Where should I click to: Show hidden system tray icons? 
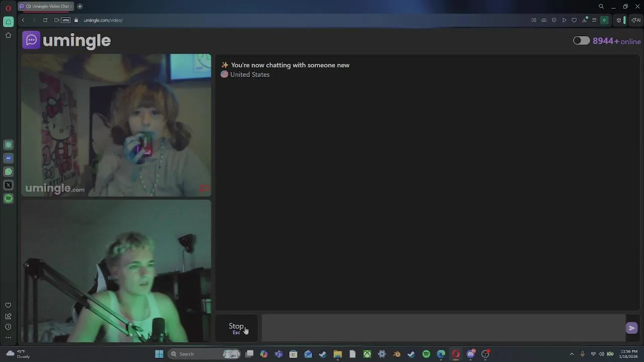pos(572,354)
